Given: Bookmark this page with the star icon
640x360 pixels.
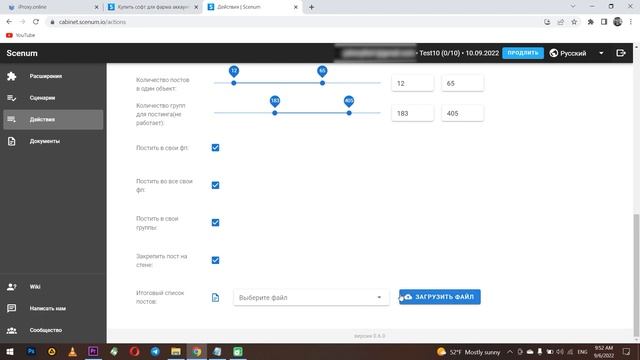Looking at the screenshot, I should click(x=574, y=22).
